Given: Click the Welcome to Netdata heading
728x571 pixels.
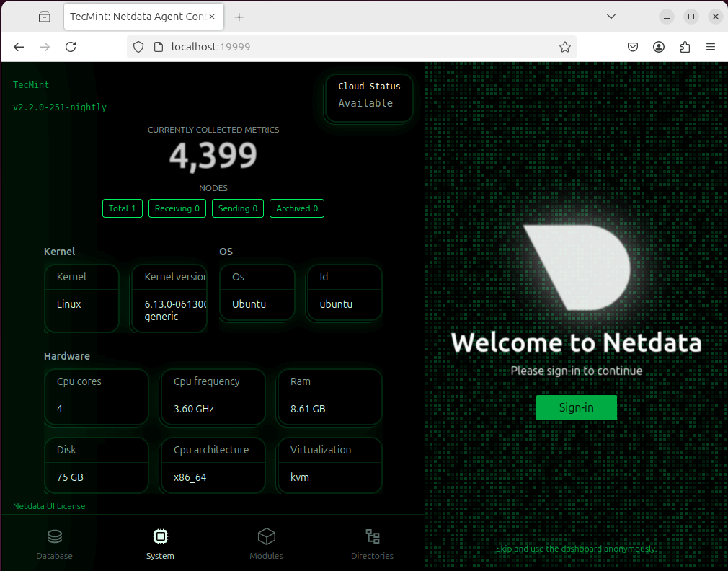Looking at the screenshot, I should (x=576, y=342).
